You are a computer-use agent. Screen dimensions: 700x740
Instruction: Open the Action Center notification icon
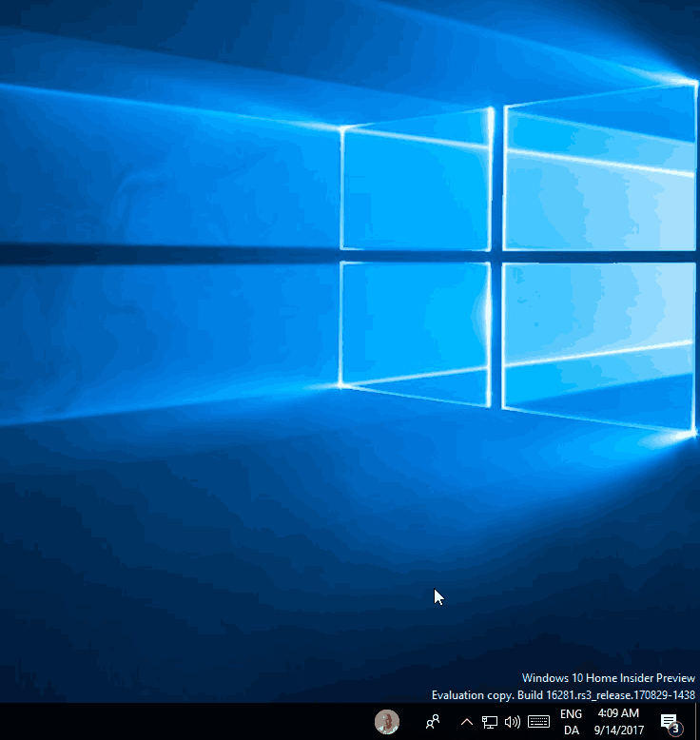(668, 722)
